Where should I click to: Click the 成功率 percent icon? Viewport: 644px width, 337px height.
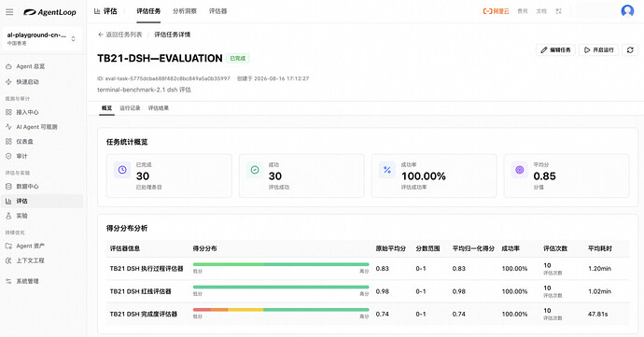[x=387, y=170]
